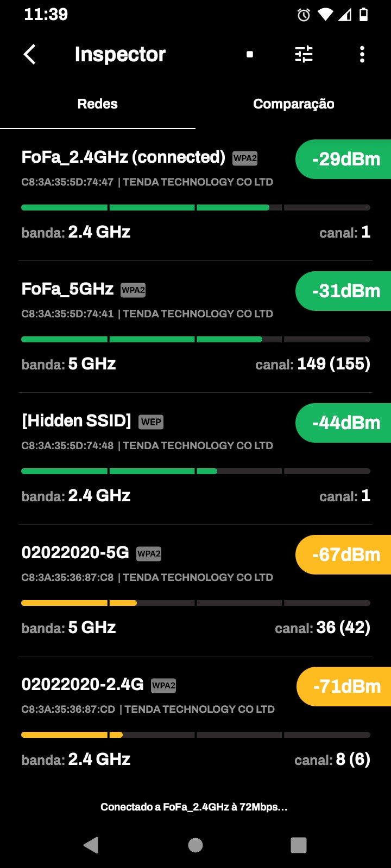Tap the back arrow icon
Screen dimensions: 391x868
pos(30,54)
